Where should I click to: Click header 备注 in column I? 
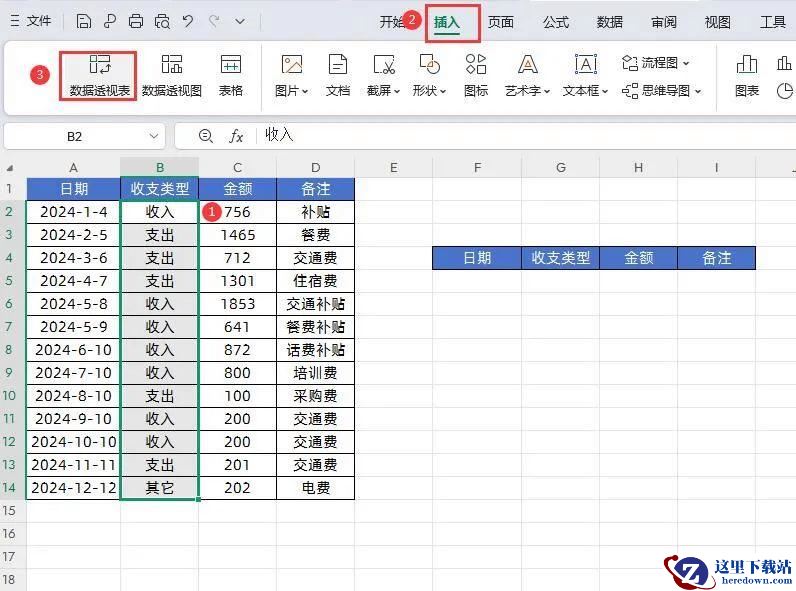pos(716,258)
